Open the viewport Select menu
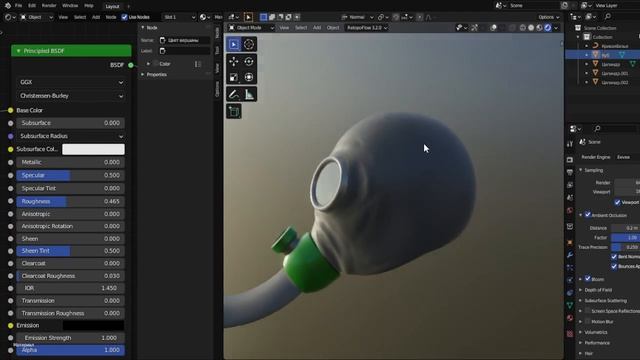Screen dimensions: 640x360 pyautogui.click(x=301, y=28)
